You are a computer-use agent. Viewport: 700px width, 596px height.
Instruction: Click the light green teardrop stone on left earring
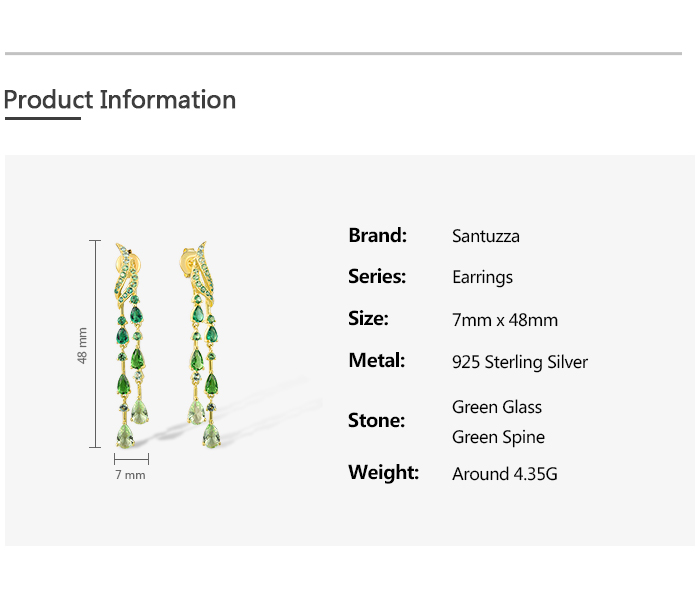coord(141,411)
